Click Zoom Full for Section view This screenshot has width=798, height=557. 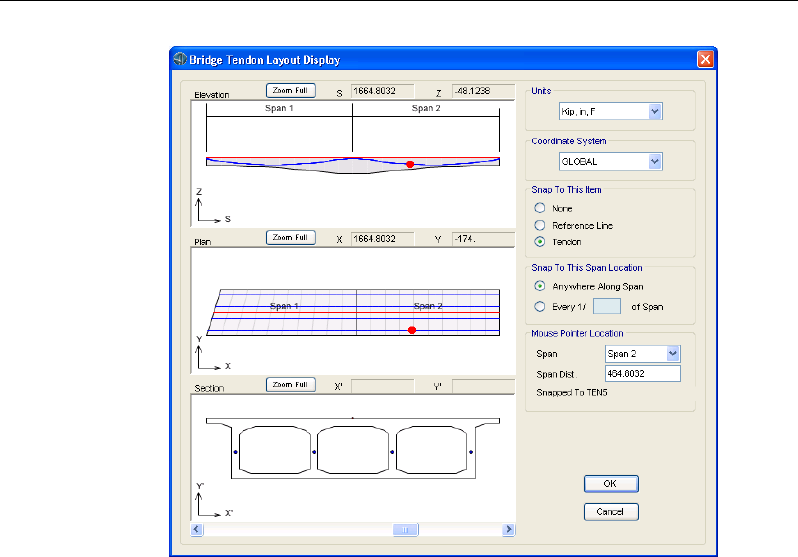click(x=290, y=385)
